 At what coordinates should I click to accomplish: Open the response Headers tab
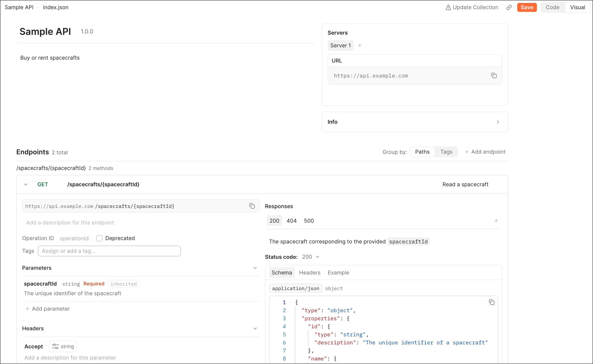point(310,272)
